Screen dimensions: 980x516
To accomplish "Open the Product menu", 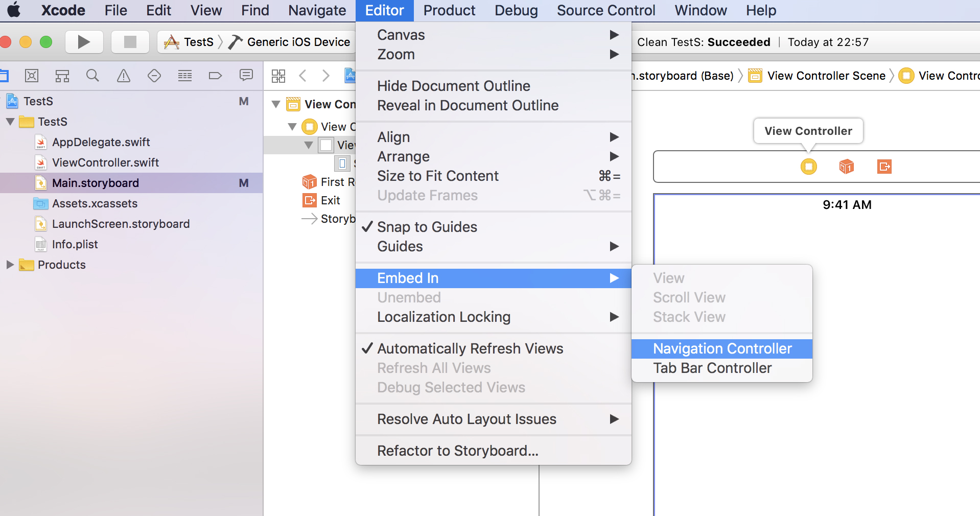I will coord(449,10).
